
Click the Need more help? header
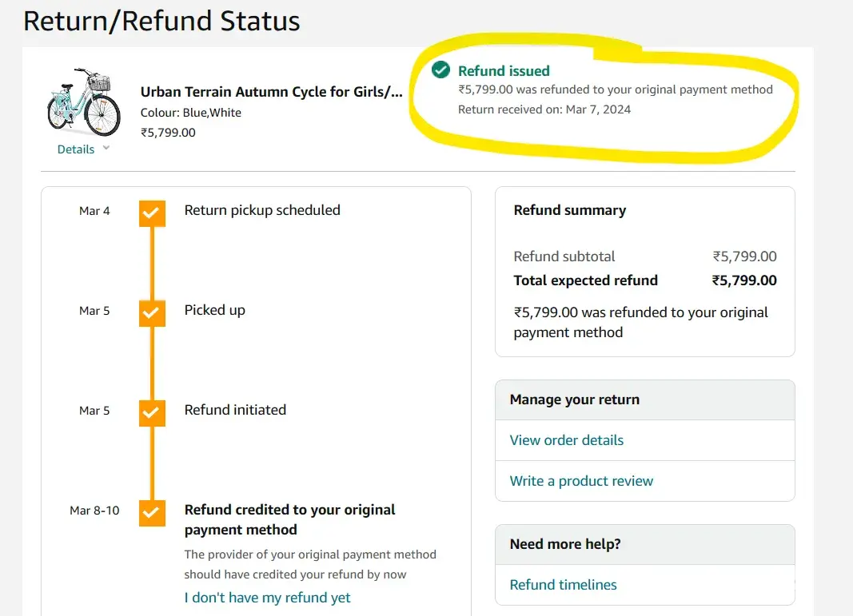pos(565,544)
